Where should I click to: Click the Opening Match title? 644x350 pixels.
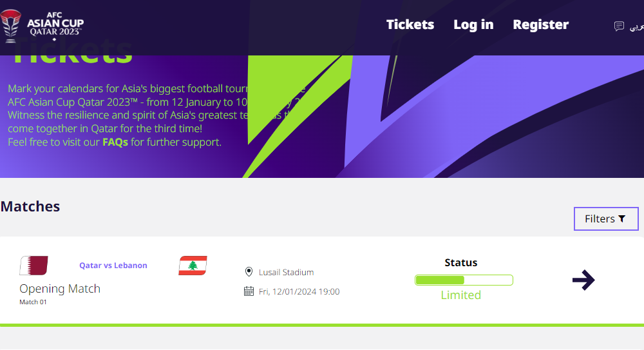tap(60, 288)
